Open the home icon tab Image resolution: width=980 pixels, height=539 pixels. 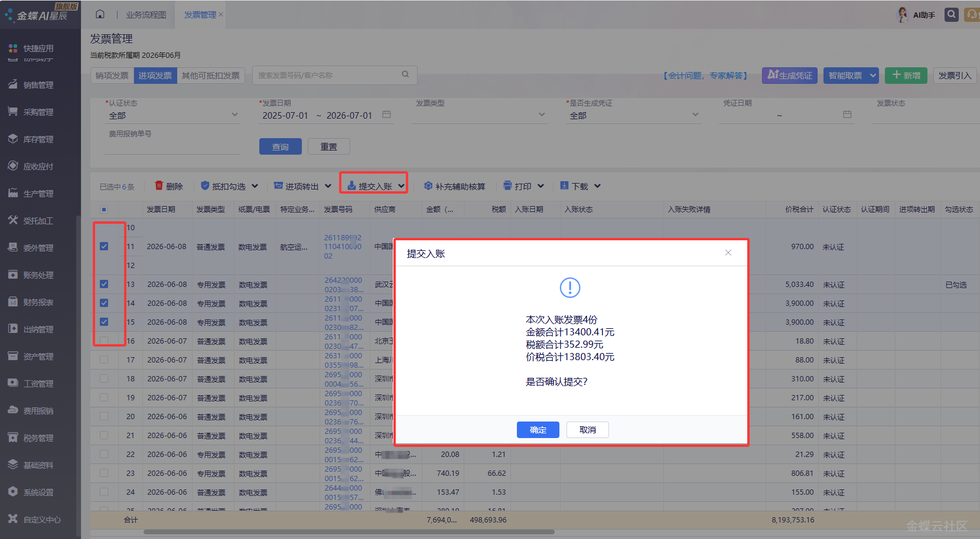(100, 14)
